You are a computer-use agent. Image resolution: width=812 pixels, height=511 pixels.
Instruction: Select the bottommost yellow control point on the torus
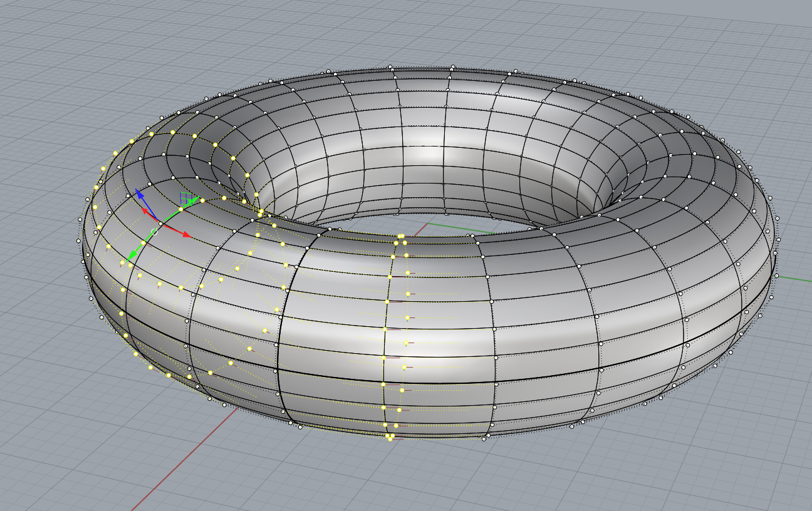[390, 439]
